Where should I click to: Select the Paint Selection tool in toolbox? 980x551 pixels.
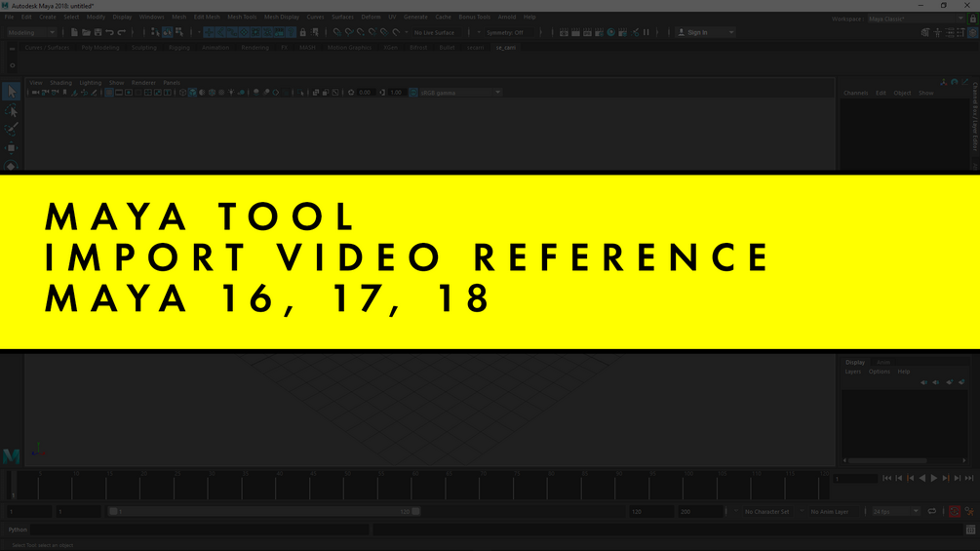coord(12,130)
